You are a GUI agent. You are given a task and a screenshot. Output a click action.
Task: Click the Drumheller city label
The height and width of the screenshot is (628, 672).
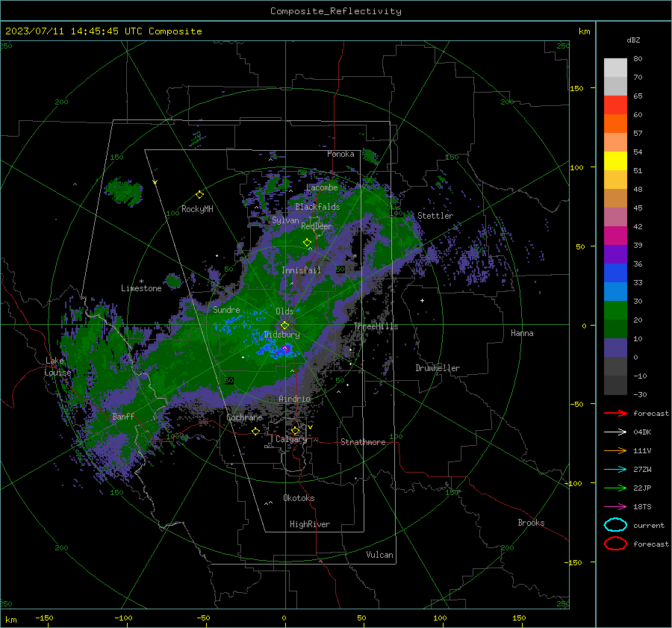[438, 368]
